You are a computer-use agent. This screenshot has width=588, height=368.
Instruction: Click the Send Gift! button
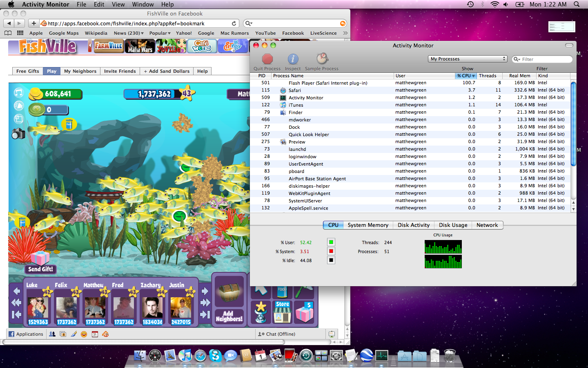(40, 269)
